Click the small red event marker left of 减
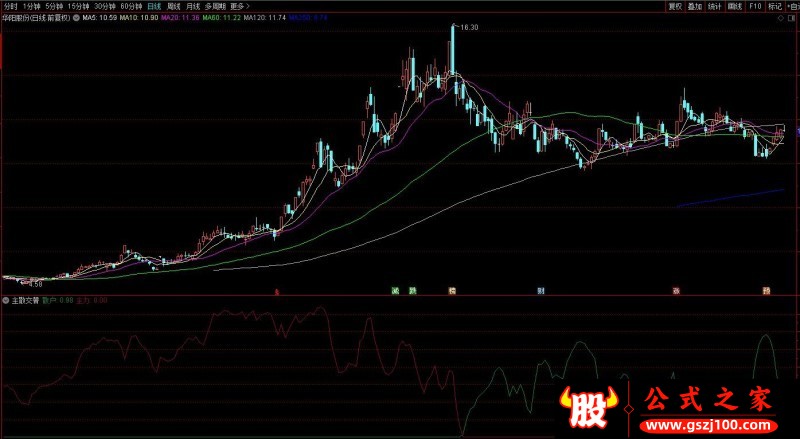 coord(277,292)
